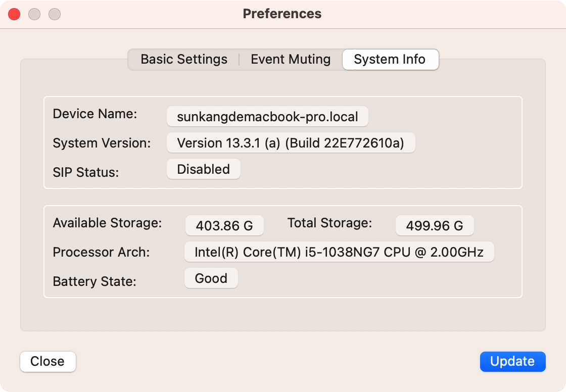
Task: Select the System Info tab
Action: [390, 60]
